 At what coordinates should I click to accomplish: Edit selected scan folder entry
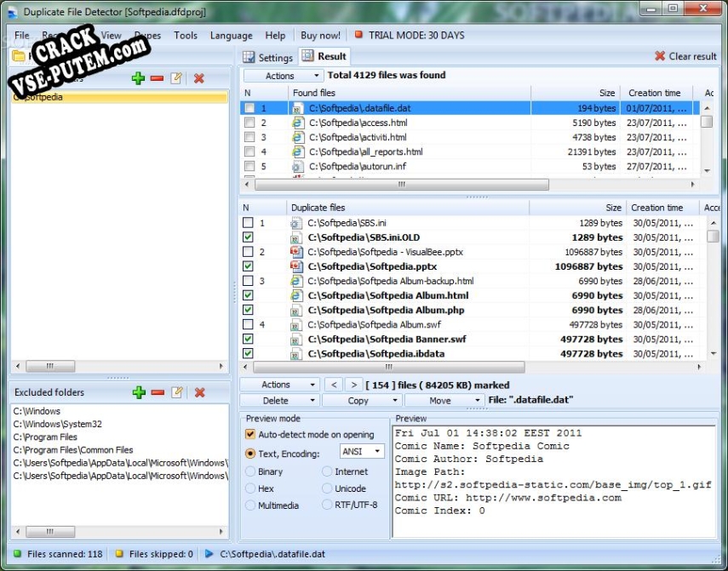(176, 78)
